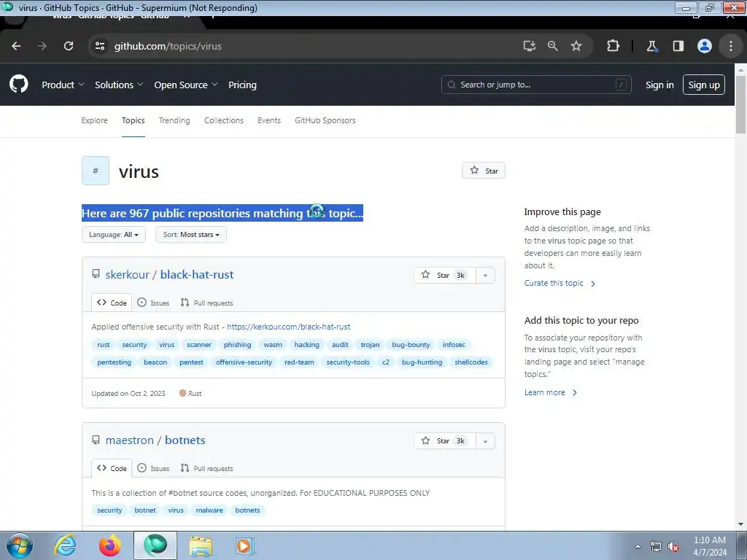Open the Events tab

click(x=269, y=120)
